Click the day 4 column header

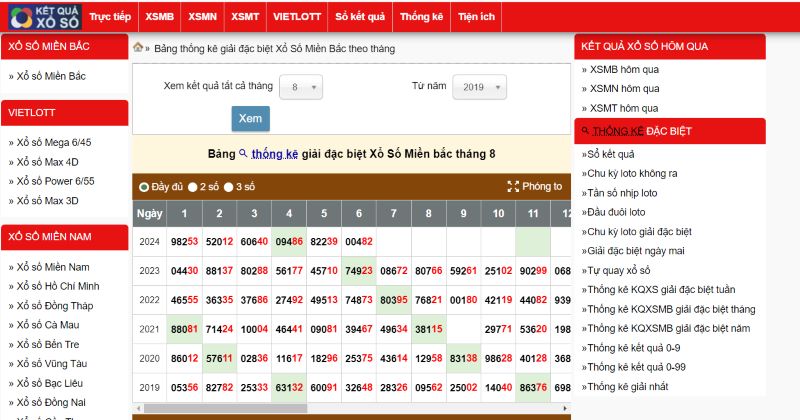click(288, 214)
